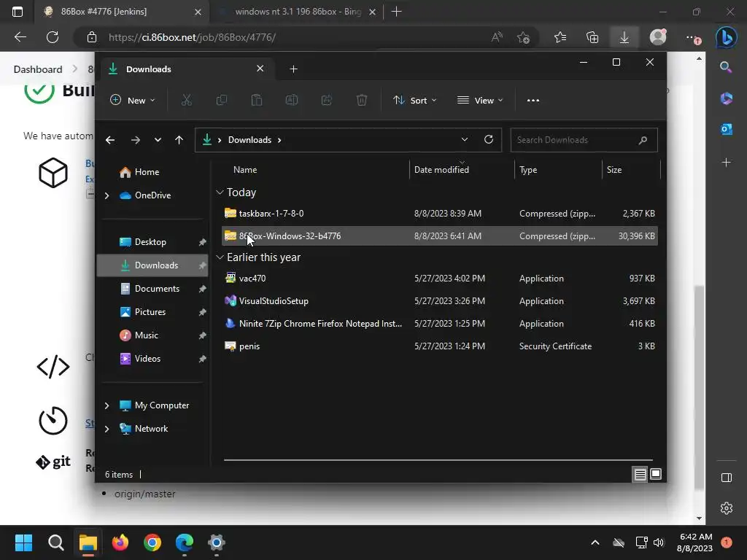This screenshot has width=747, height=560.
Task: Select the VisualStudioSetup file
Action: (440, 301)
